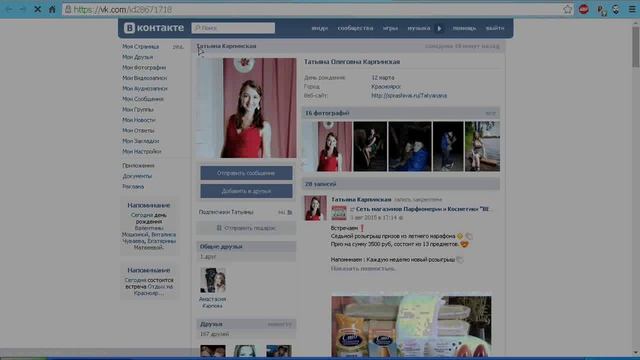Open the browser hamburger menu

pyautogui.click(x=632, y=9)
